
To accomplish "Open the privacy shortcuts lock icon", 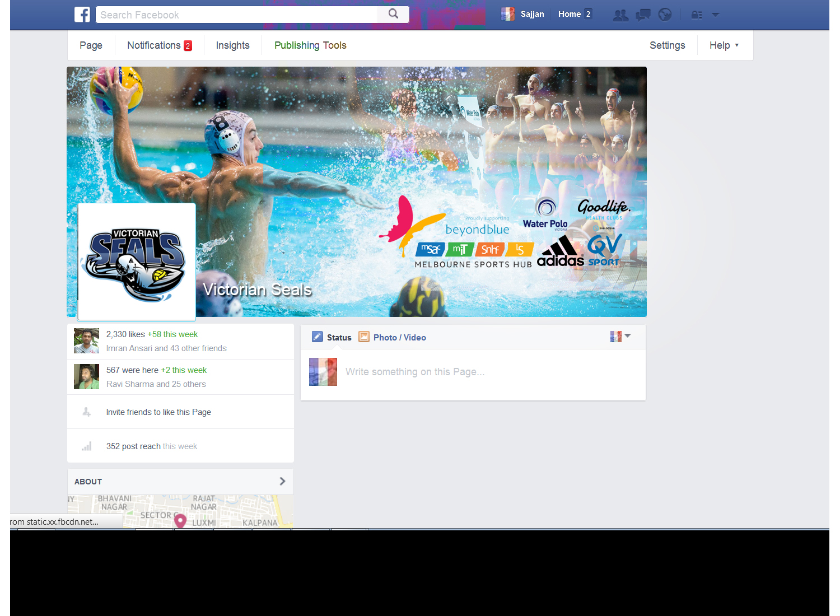I will point(696,15).
